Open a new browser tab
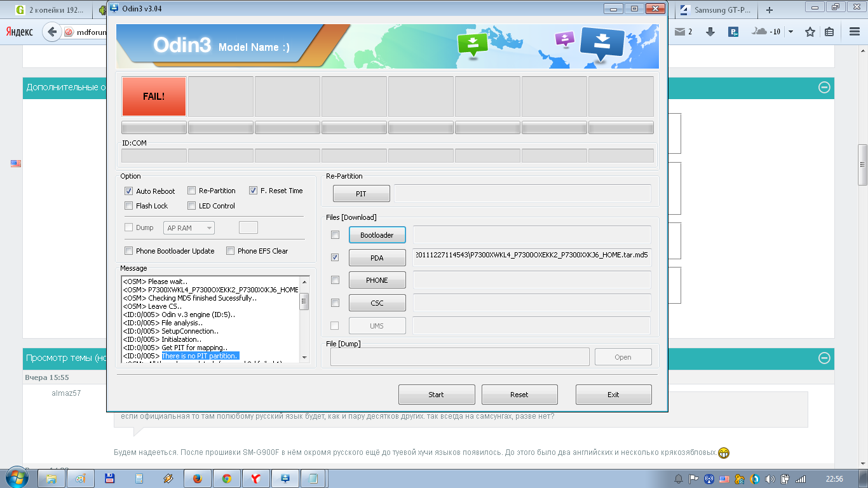The image size is (868, 488). coord(770,10)
